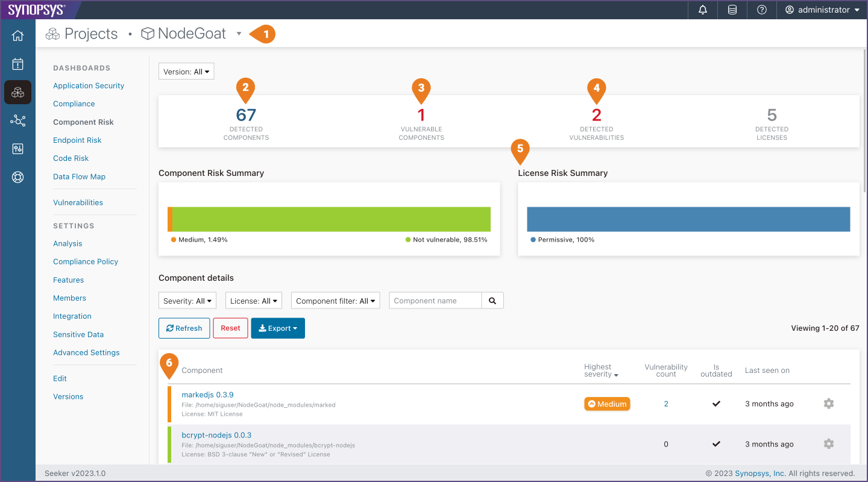Open the administrator user menu
This screenshot has width=868, height=482.
point(822,10)
